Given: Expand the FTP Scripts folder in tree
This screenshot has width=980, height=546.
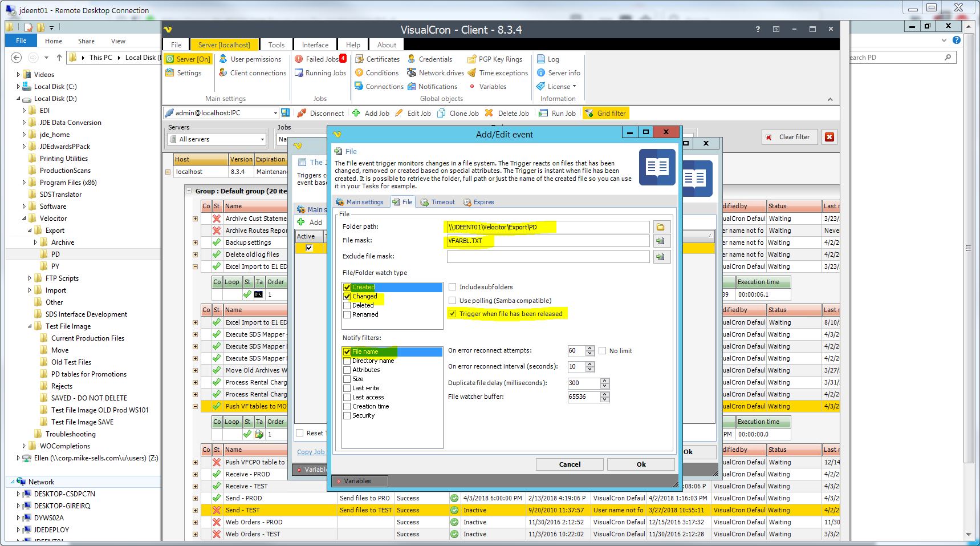Looking at the screenshot, I should click(30, 278).
